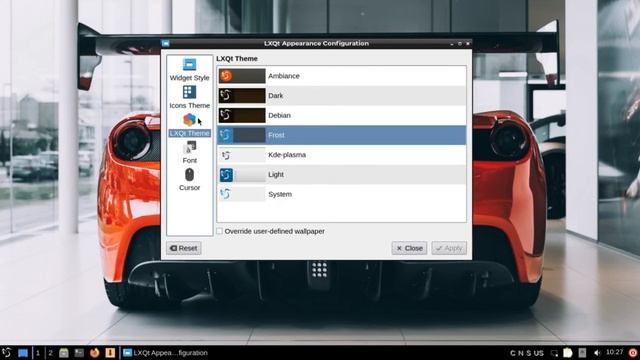The width and height of the screenshot is (640, 360).
Task: Open the Icons Theme section
Action: click(189, 97)
